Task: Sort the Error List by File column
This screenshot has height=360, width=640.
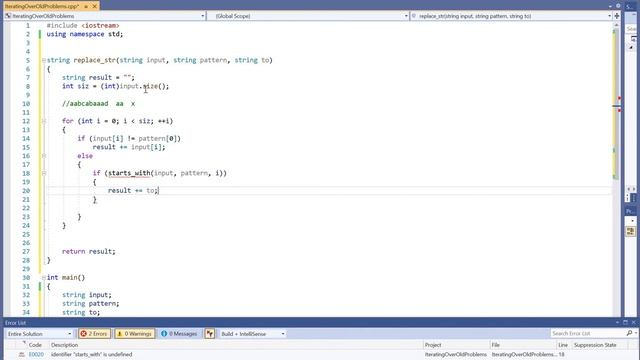Action: pyautogui.click(x=496, y=345)
